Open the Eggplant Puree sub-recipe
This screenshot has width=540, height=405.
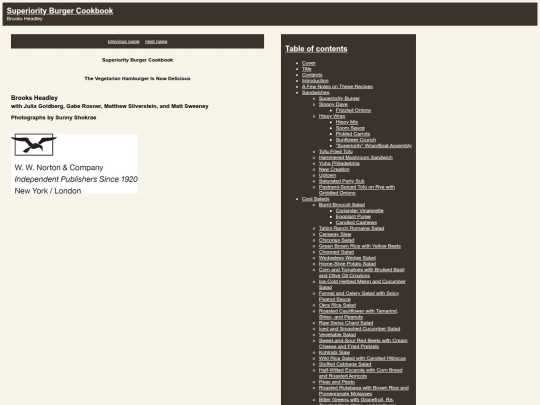click(x=353, y=217)
